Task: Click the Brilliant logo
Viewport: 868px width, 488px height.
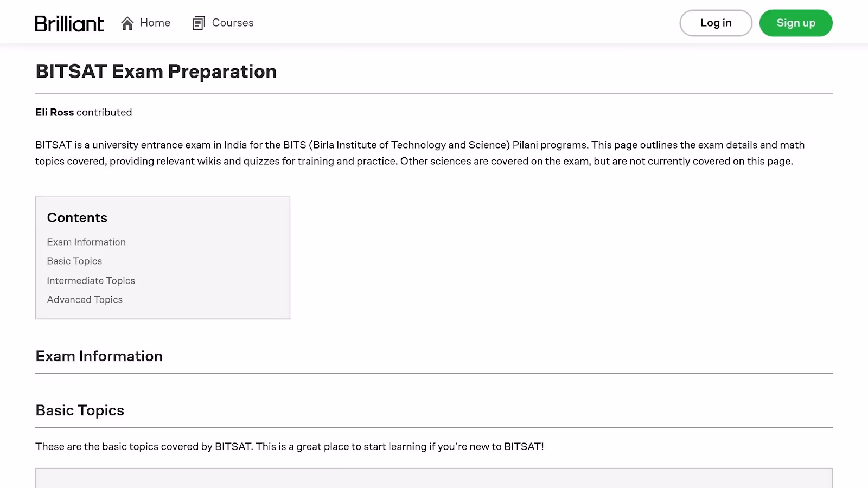Action: [69, 23]
